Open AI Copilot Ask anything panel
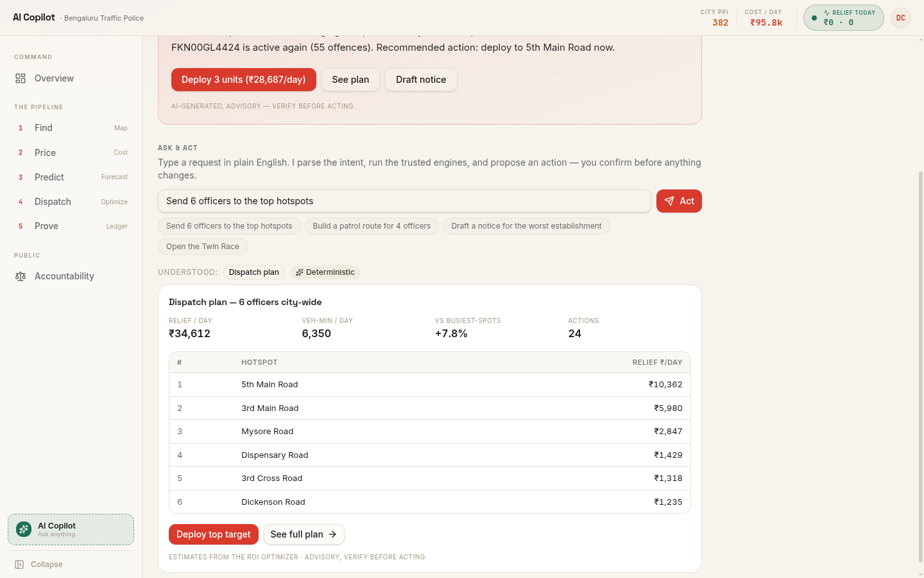 coord(71,529)
